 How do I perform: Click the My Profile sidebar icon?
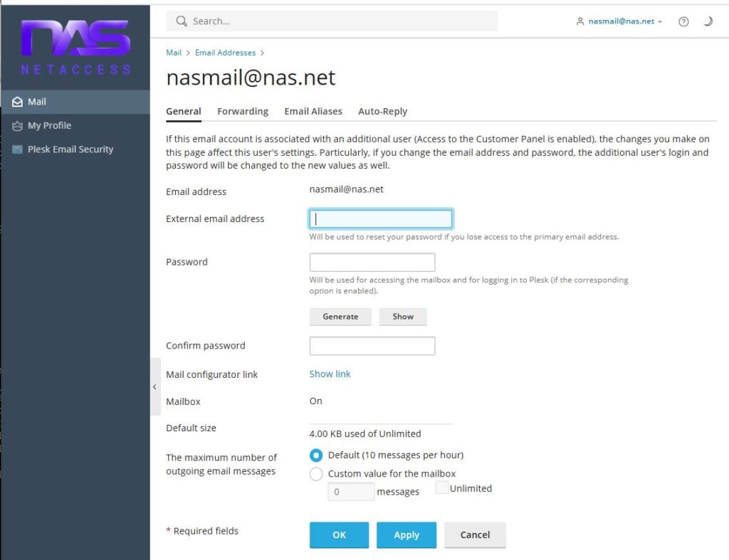17,126
